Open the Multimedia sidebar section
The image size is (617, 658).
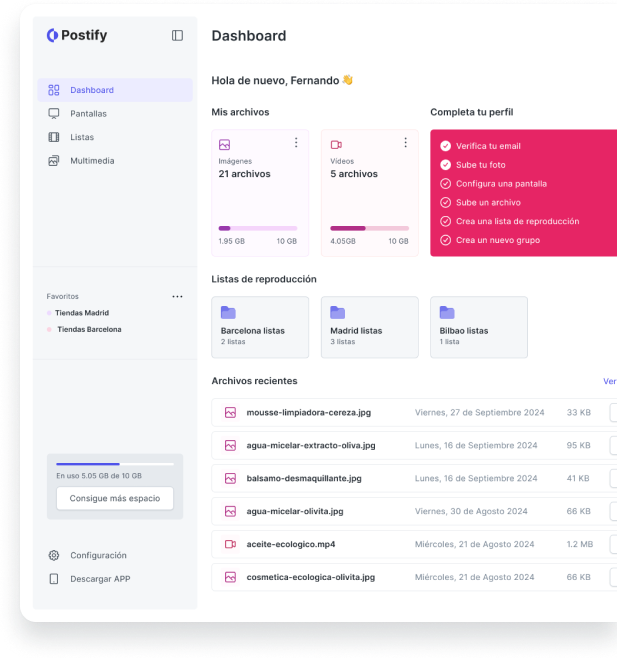pos(91,160)
